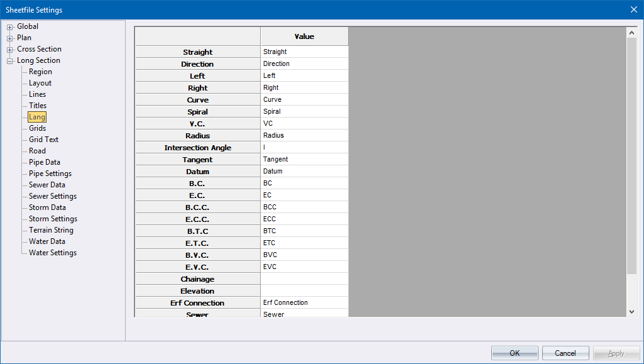Close the Sheetfile Settings dialog
The width and height of the screenshot is (644, 364).
tap(633, 9)
